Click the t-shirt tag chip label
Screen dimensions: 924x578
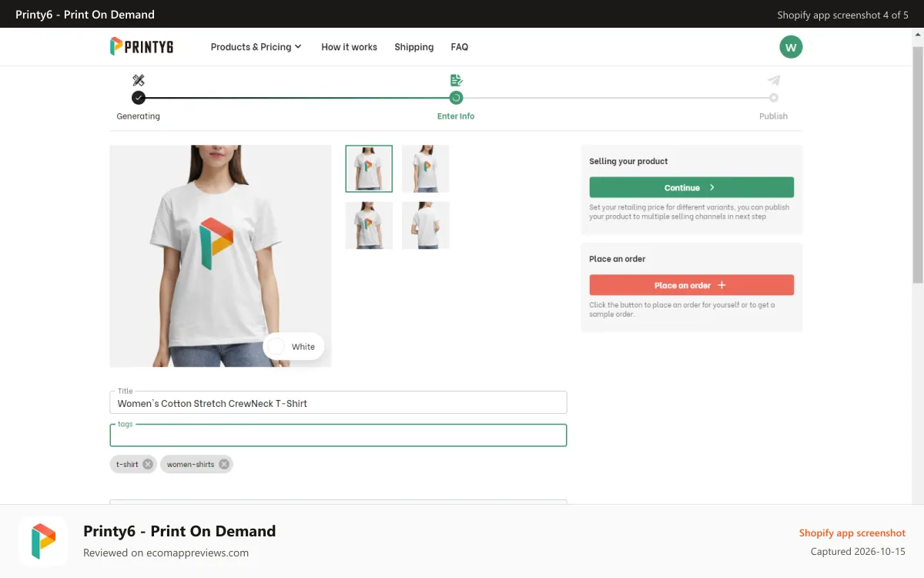(127, 464)
